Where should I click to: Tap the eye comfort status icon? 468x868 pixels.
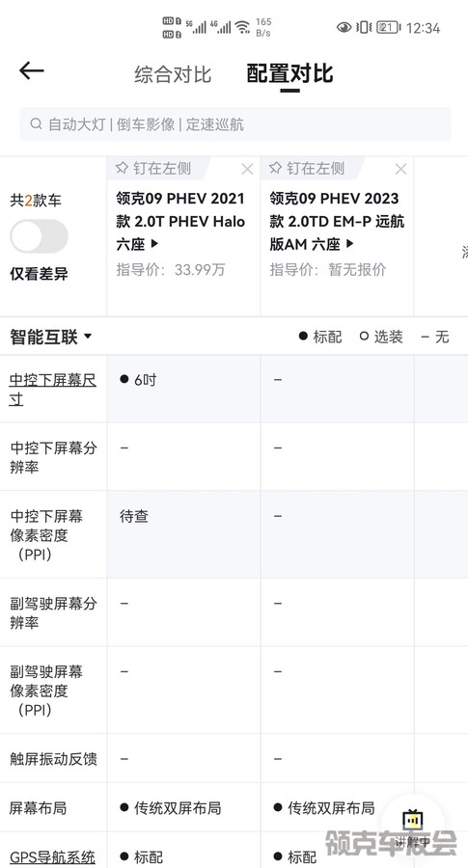click(344, 27)
